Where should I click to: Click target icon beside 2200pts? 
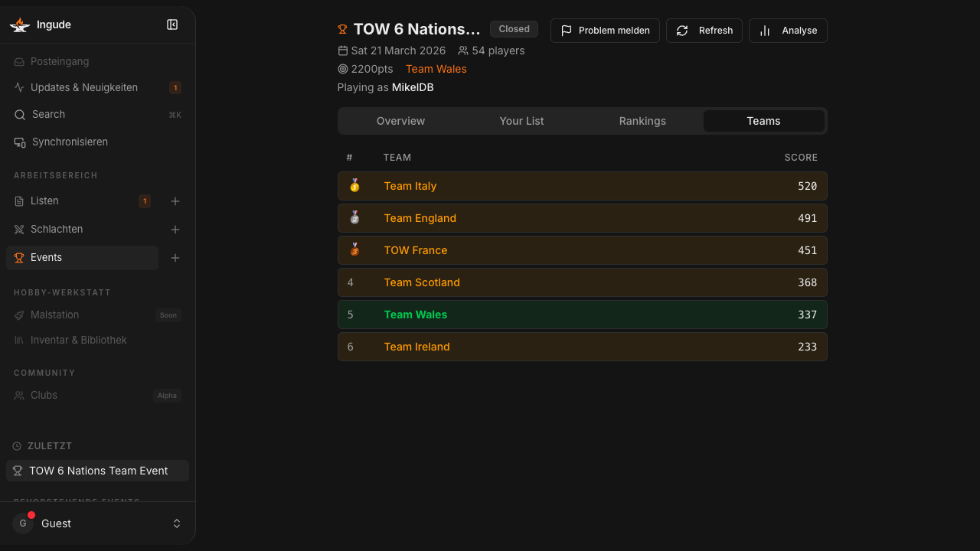[342, 69]
